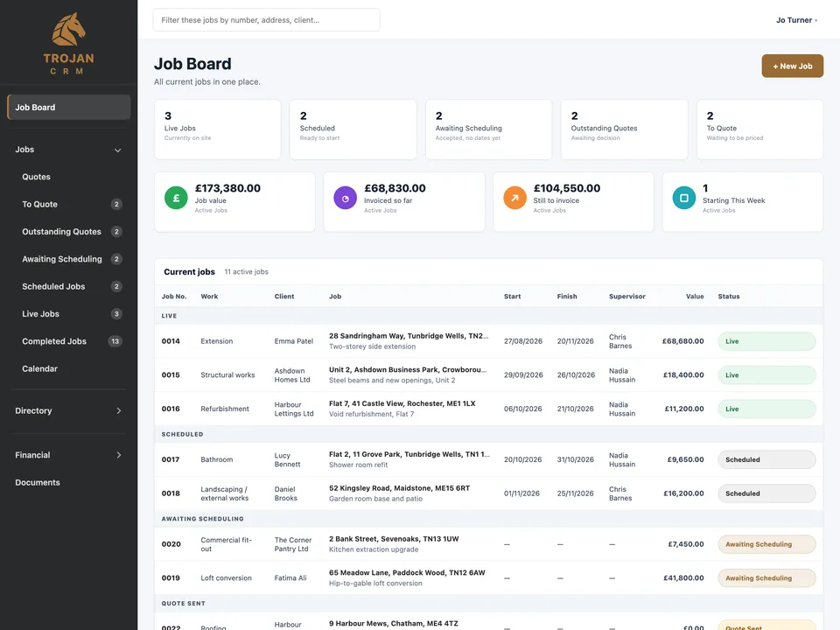Click the Live status pill for job 0014
The height and width of the screenshot is (630, 840).
click(x=766, y=341)
